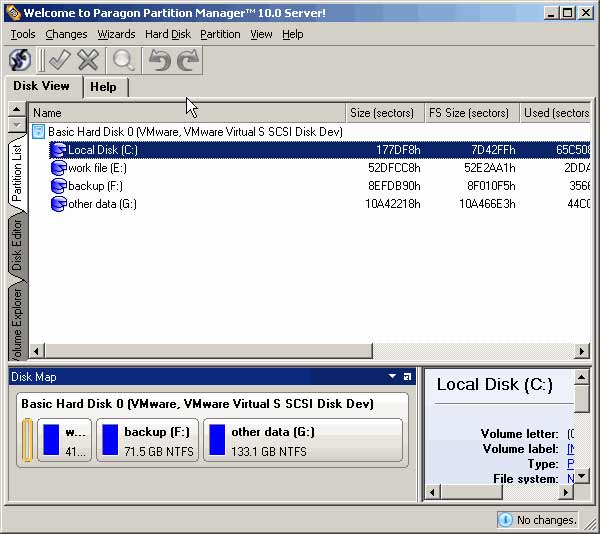Click the Volume label link in properties
Image resolution: width=600 pixels, height=534 pixels.
tap(570, 449)
